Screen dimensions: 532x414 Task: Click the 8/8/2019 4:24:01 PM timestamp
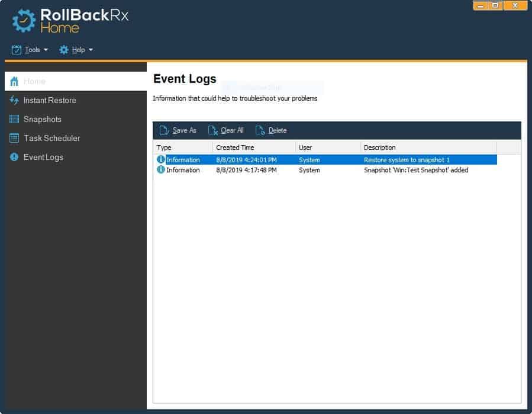246,160
